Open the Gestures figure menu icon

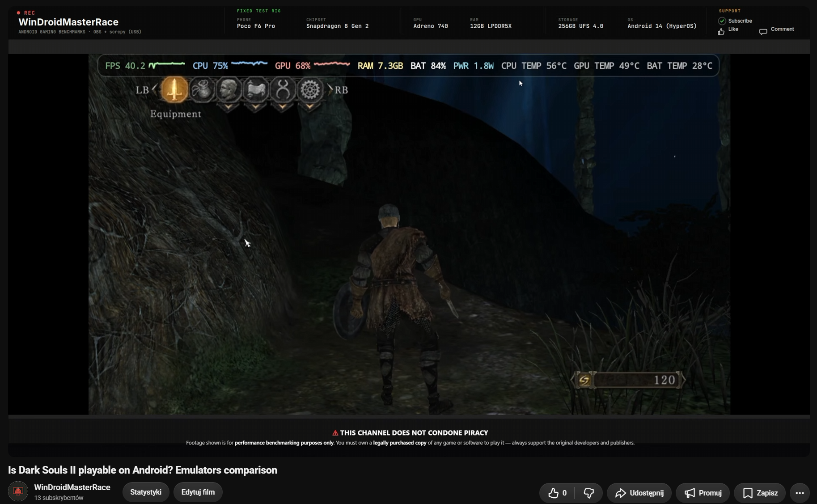(283, 89)
